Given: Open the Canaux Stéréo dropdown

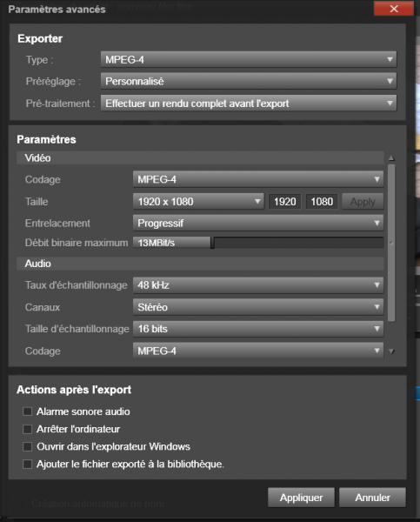Looking at the screenshot, I should [x=258, y=307].
